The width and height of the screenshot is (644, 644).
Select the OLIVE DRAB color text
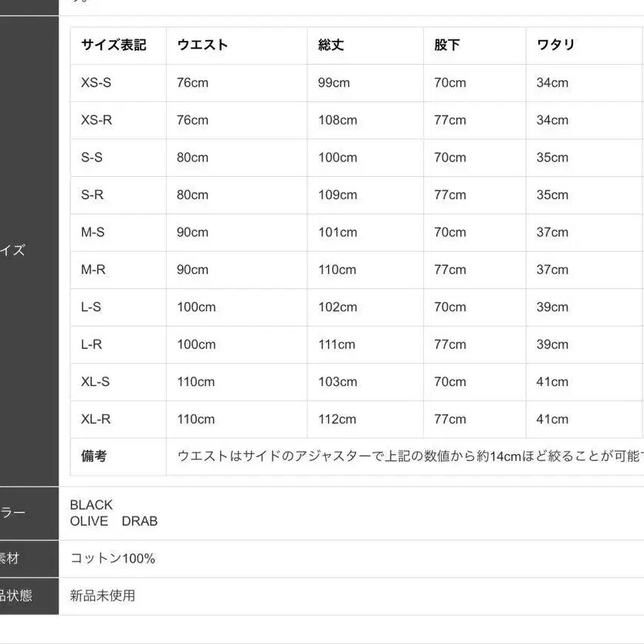(x=114, y=521)
